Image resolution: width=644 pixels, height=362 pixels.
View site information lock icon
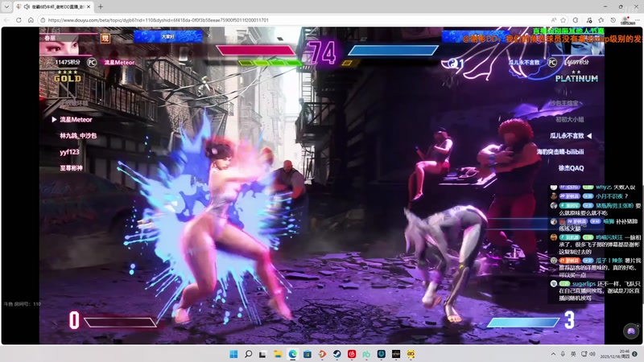pos(43,19)
